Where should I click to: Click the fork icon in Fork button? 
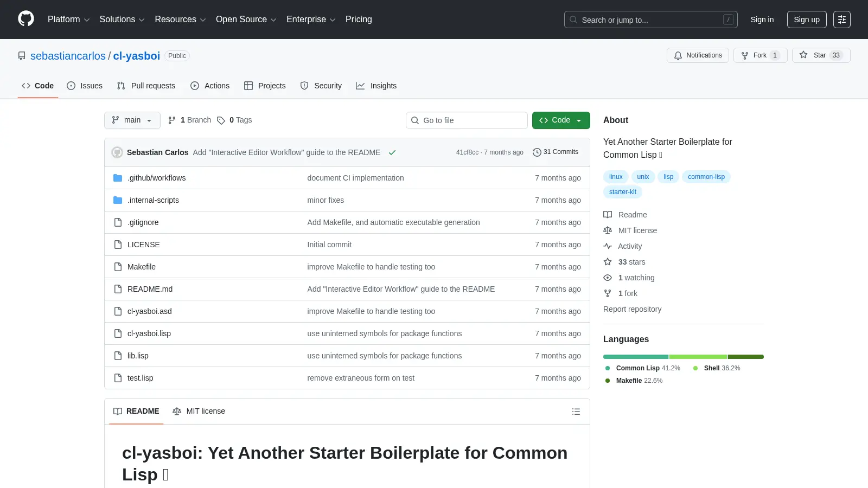745,55
